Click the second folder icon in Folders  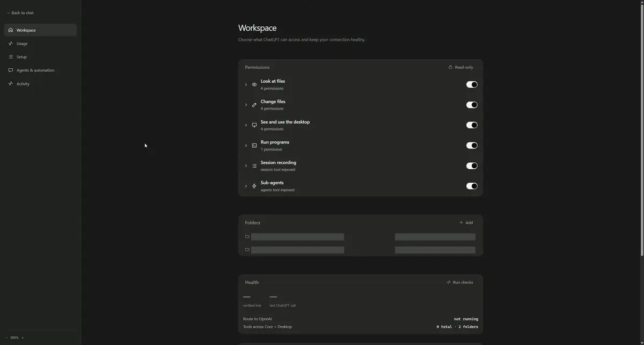point(247,249)
